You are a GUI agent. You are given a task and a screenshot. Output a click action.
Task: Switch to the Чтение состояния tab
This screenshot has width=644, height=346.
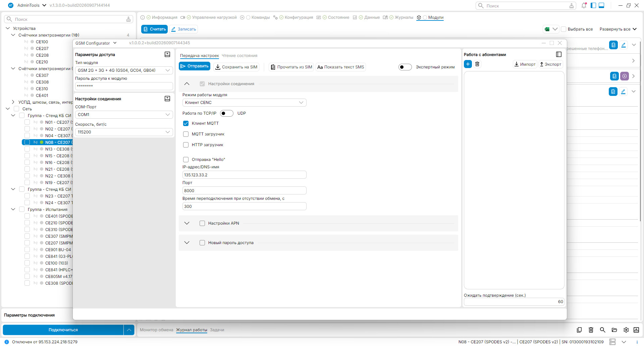pyautogui.click(x=239, y=56)
